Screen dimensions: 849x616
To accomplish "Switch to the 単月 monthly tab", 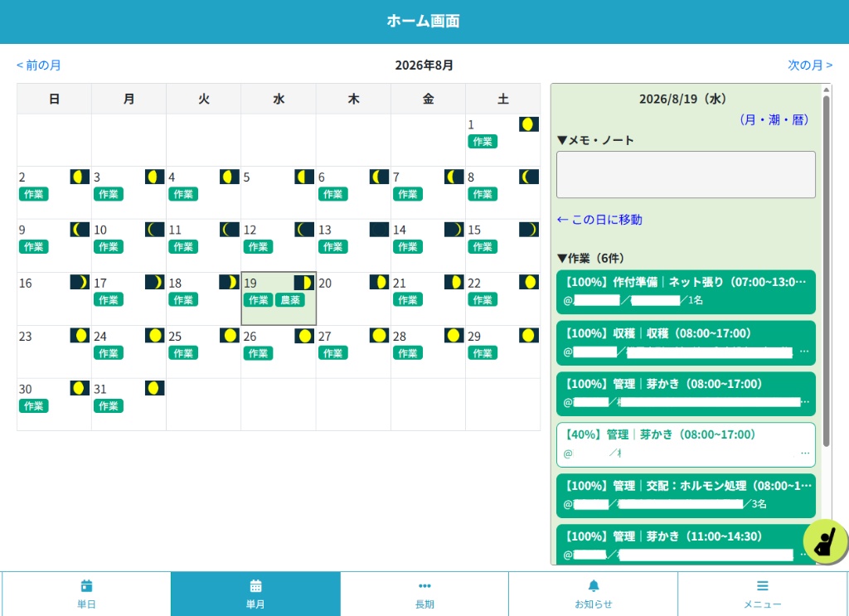I will 255,594.
